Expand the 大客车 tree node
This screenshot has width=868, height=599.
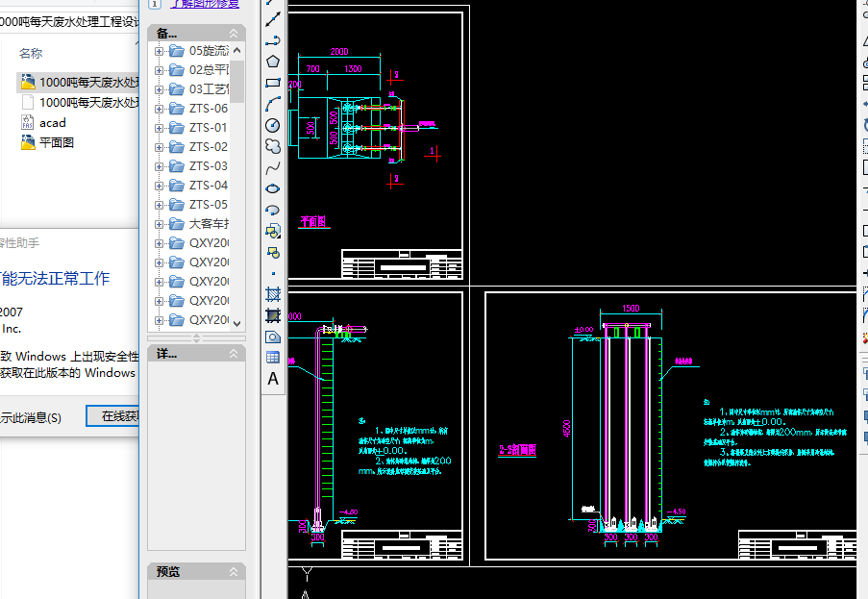[159, 224]
